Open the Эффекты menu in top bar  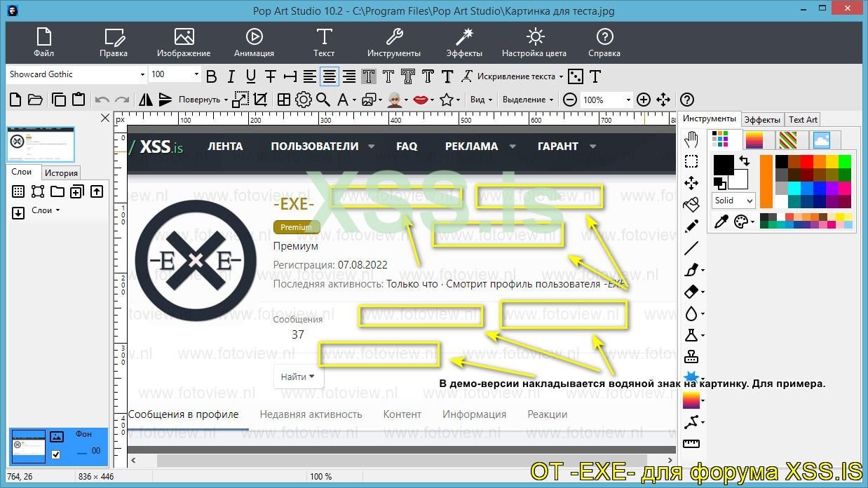464,43
